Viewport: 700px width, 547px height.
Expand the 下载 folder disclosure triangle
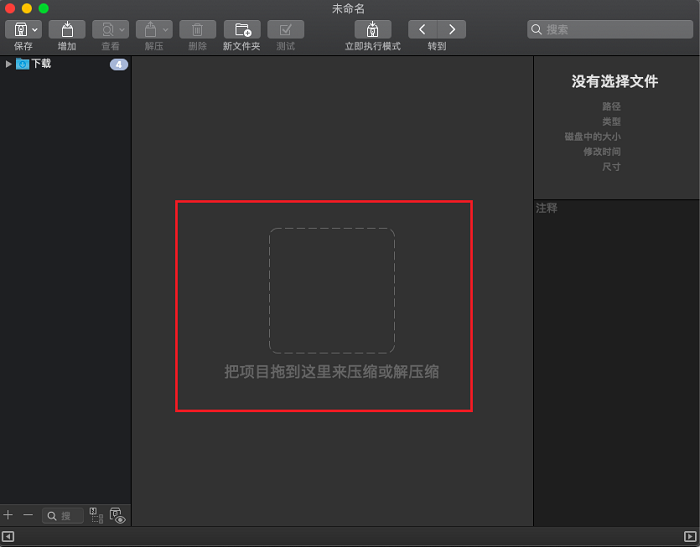[9, 64]
